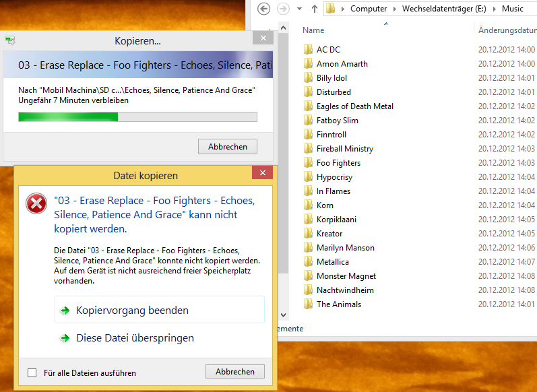Select the Korpiklaani folder icon

coord(308,219)
